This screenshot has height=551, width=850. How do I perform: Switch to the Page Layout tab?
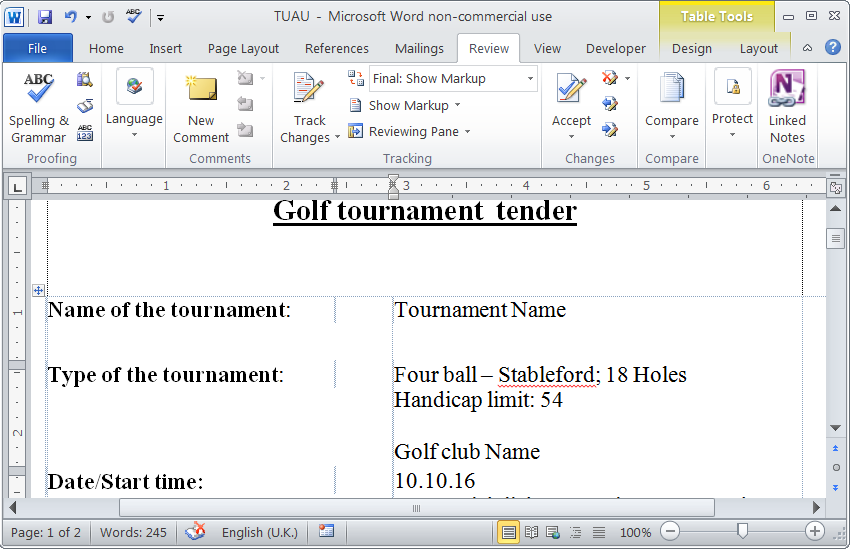tap(243, 48)
